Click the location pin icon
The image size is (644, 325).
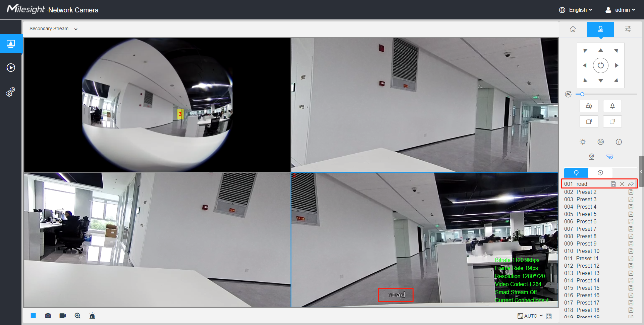click(x=592, y=157)
